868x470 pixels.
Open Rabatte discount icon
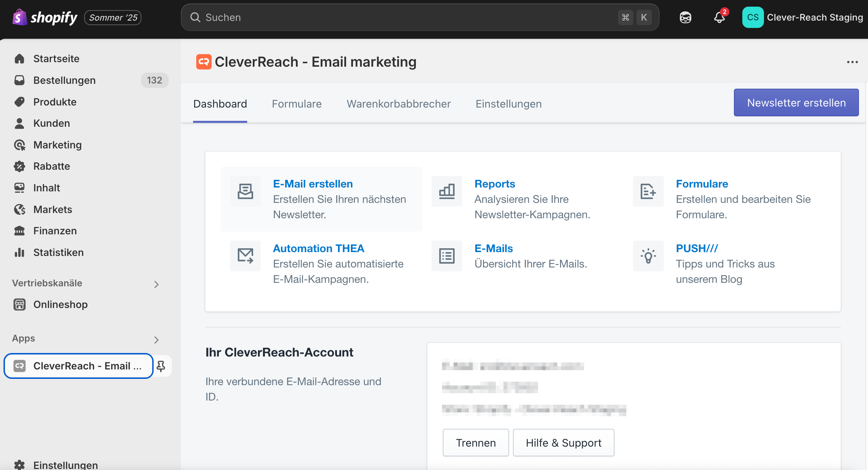[x=20, y=166]
